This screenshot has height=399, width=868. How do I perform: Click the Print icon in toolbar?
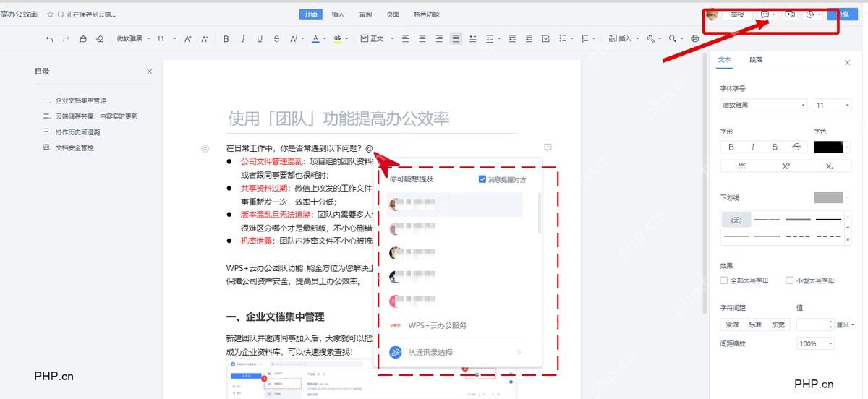(x=695, y=39)
